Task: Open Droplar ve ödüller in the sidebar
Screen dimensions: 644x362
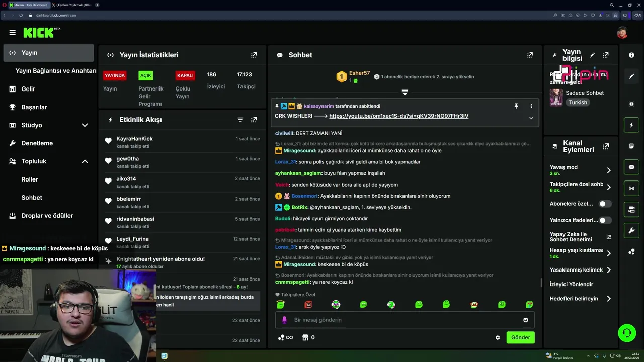Action: coord(48,216)
